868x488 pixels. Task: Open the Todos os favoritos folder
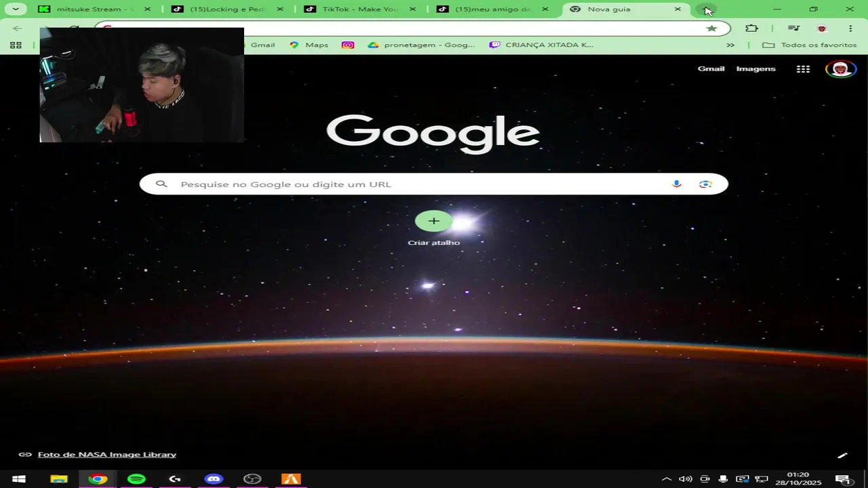(x=809, y=45)
